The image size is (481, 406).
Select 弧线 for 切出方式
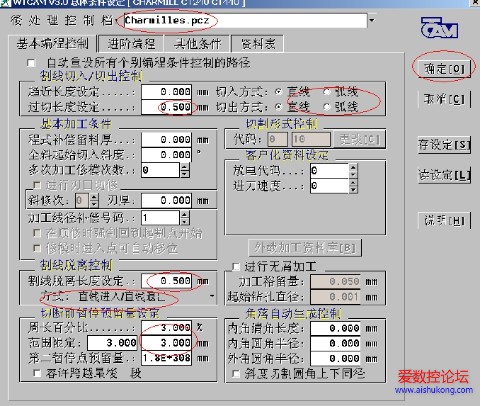click(327, 107)
